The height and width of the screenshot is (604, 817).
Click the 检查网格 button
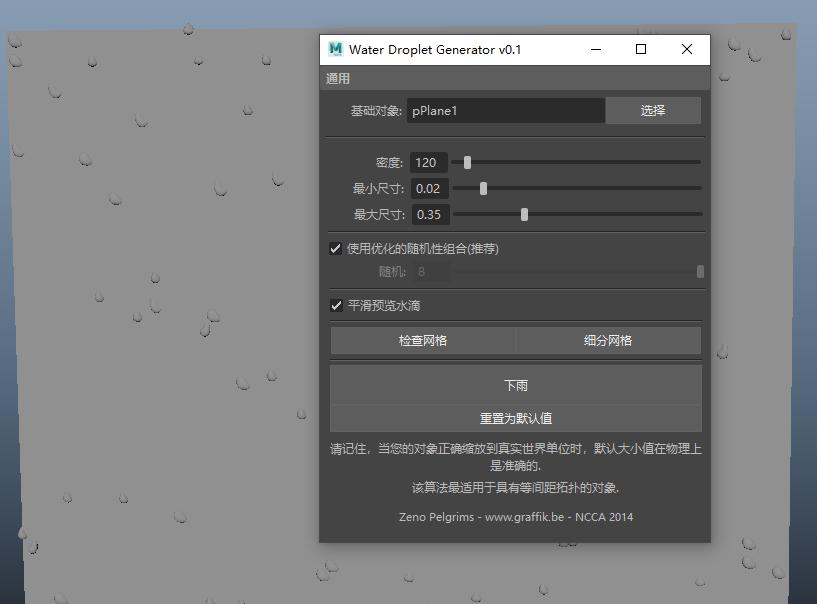422,341
